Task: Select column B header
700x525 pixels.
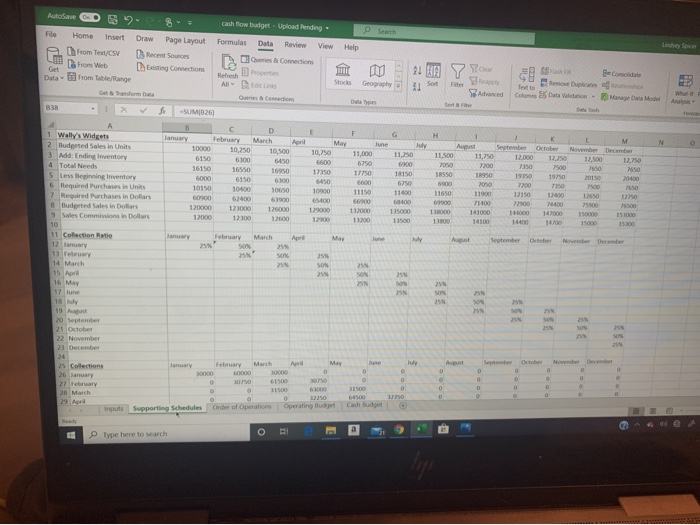Action: (x=187, y=128)
